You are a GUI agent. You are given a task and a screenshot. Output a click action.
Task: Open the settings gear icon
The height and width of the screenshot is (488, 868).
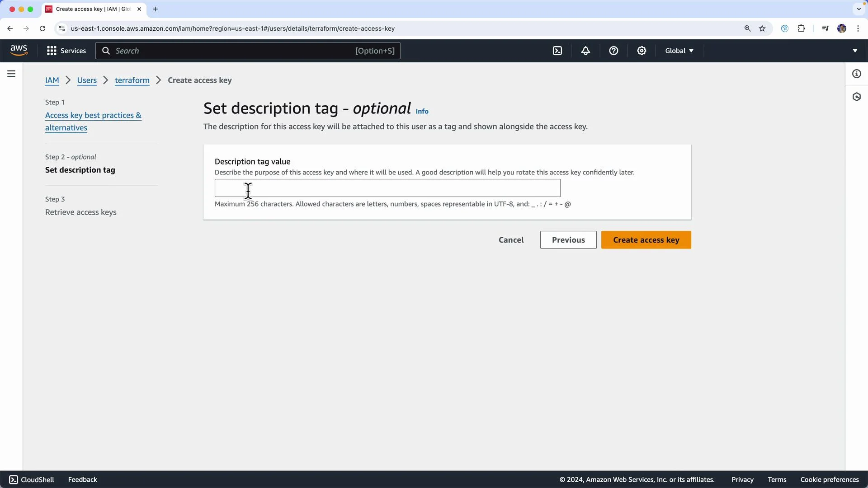tap(642, 51)
